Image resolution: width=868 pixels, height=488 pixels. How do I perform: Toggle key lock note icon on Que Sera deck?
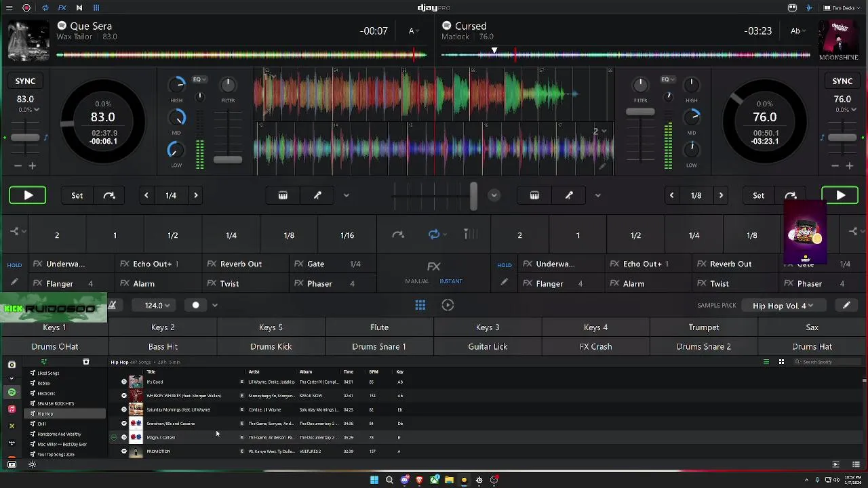coord(45,138)
